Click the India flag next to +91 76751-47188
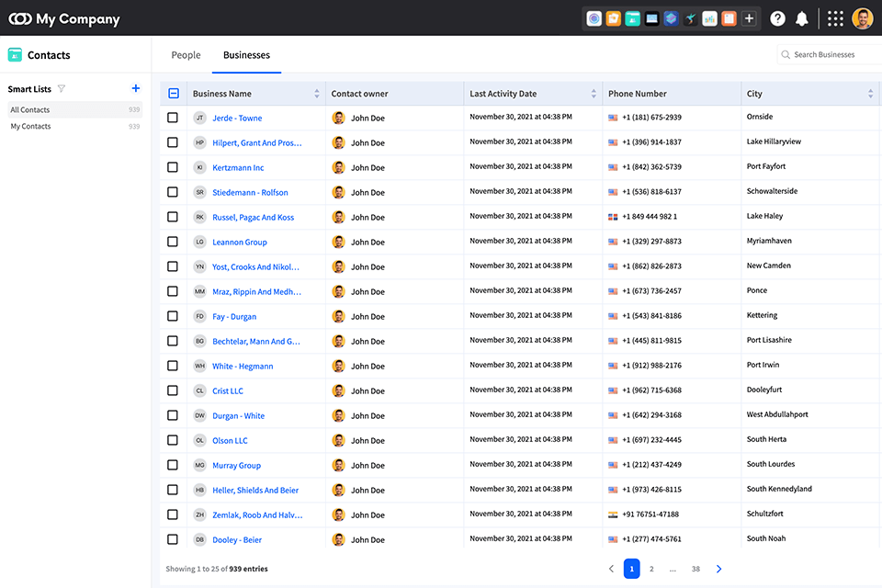The image size is (882, 588). tap(613, 514)
